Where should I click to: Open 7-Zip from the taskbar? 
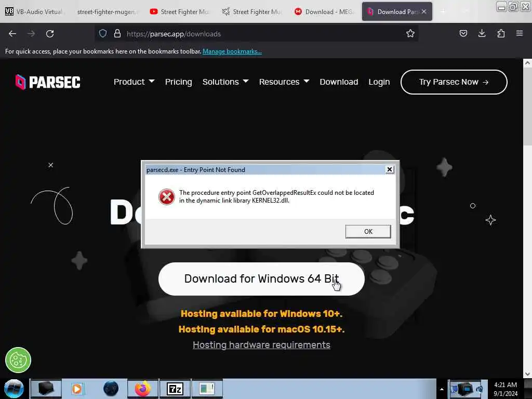coord(175,389)
